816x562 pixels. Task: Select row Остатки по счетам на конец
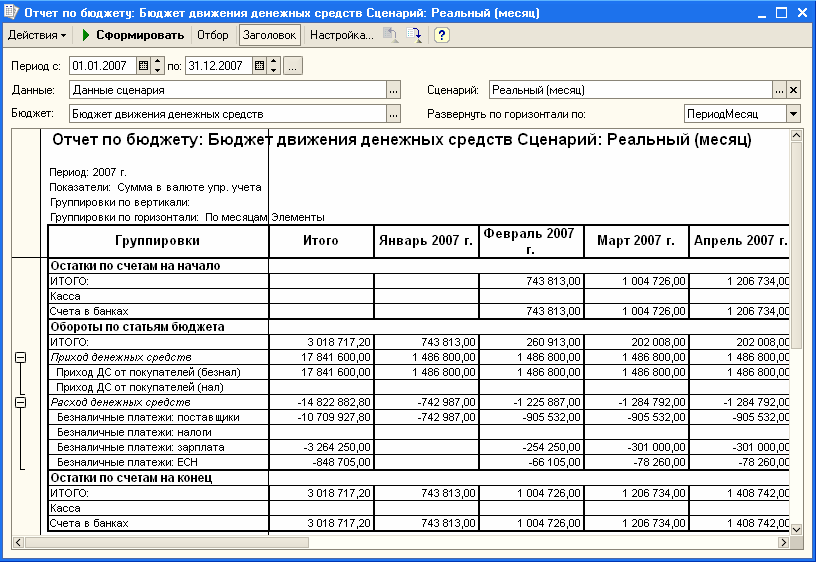click(x=418, y=478)
